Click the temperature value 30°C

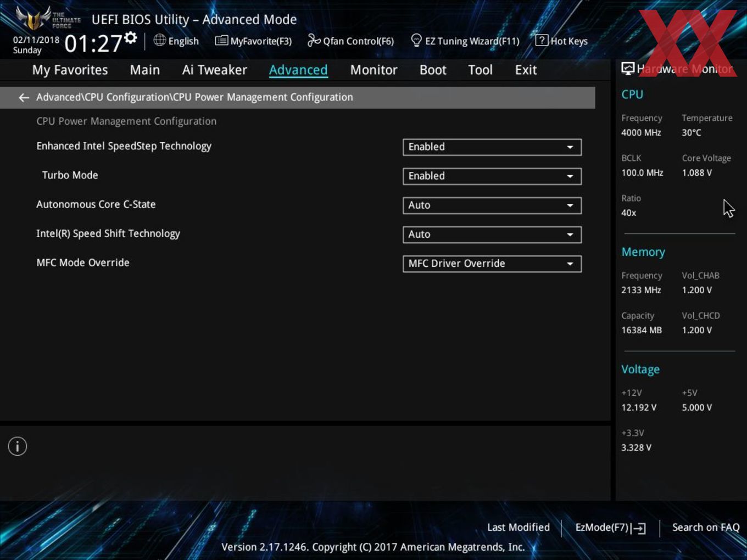click(x=692, y=132)
